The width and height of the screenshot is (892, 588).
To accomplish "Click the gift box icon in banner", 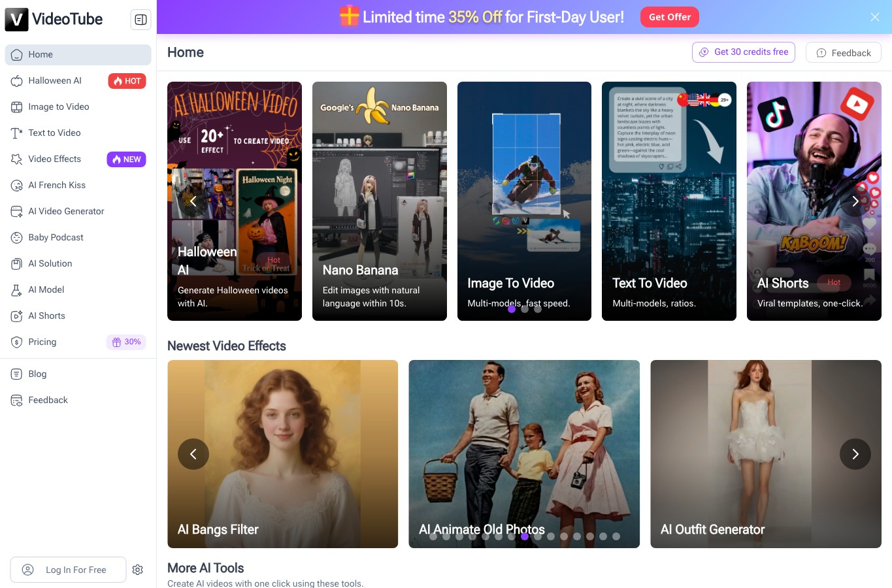I will pos(350,16).
